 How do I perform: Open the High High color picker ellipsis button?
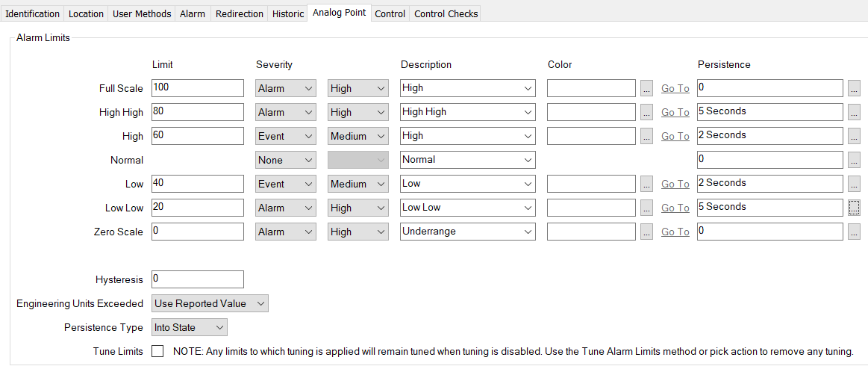point(646,113)
